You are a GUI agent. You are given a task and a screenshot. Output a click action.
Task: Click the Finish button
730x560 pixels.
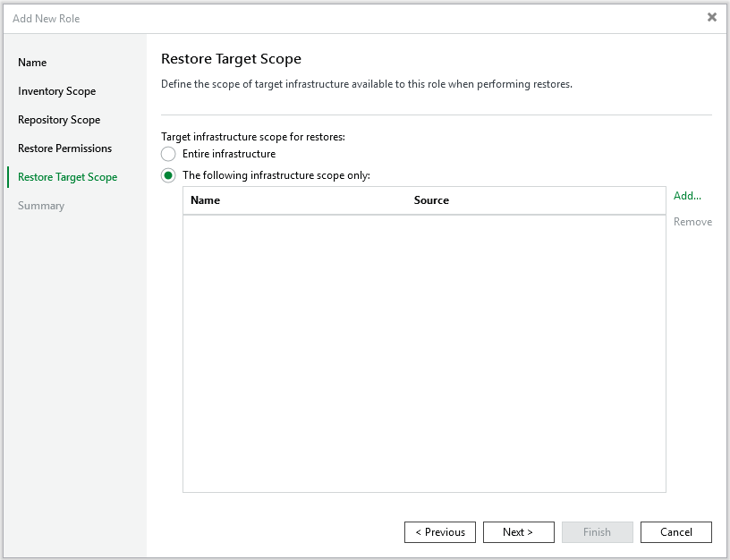(597, 532)
